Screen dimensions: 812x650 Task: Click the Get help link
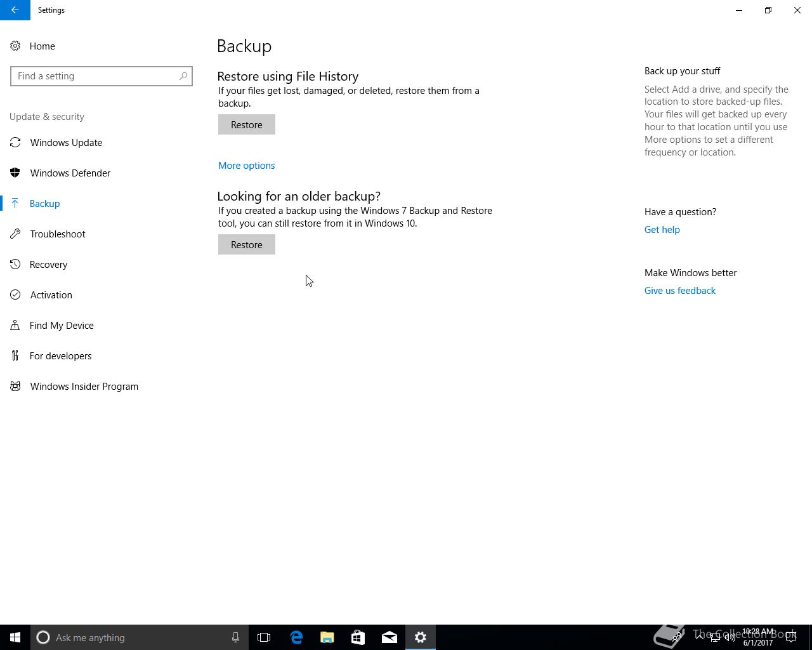[x=662, y=230]
